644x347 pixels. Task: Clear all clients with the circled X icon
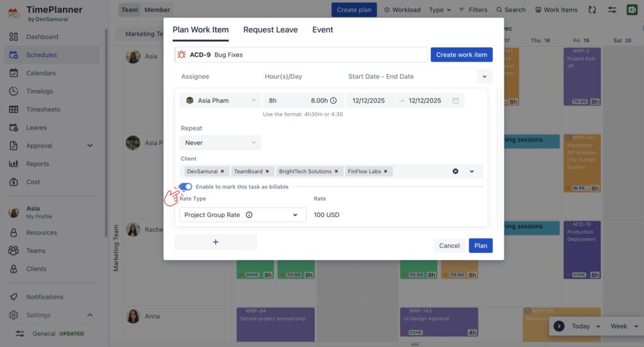455,171
